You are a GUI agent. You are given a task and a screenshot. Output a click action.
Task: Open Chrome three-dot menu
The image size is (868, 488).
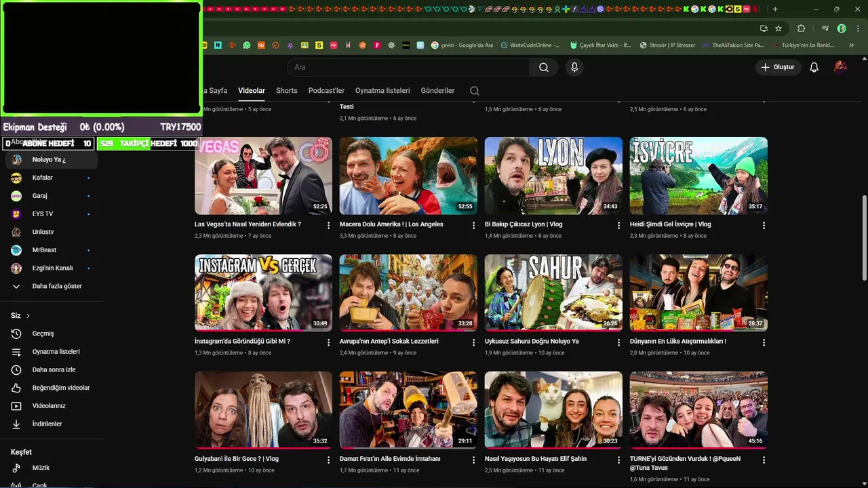[x=856, y=28]
